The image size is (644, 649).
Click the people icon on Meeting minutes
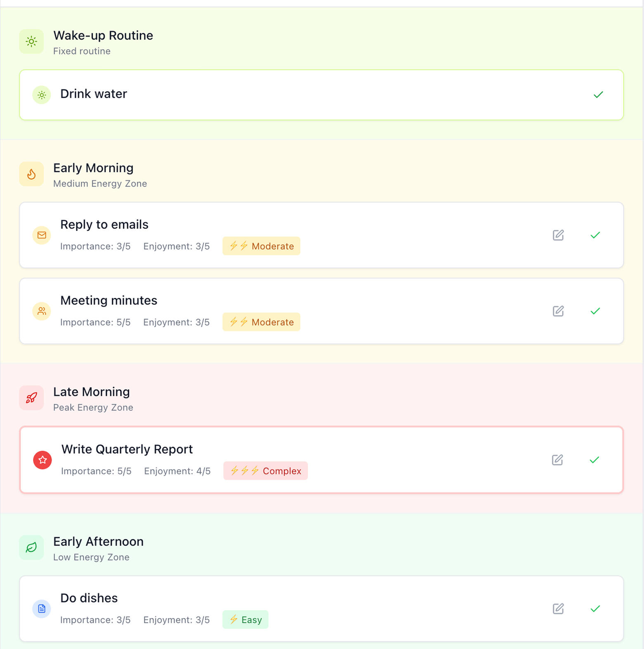[x=42, y=311]
